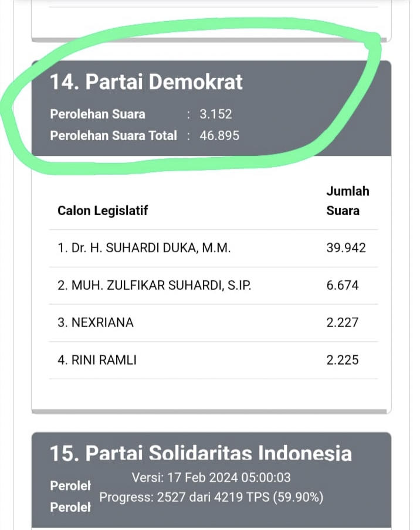Click the gray bottom border of the Demokrat card
The height and width of the screenshot is (530, 420).
tap(211, 412)
